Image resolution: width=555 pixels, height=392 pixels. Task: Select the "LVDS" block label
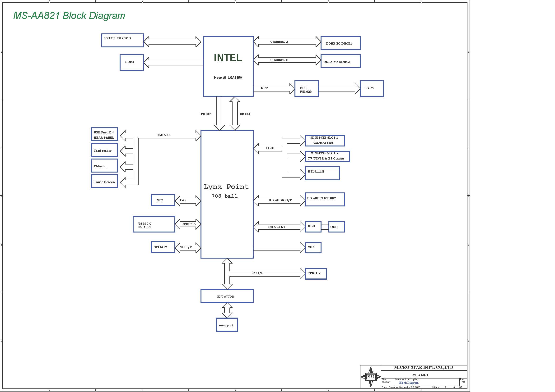pos(369,88)
